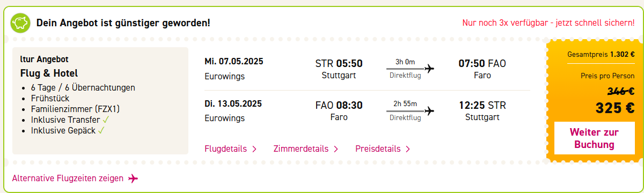Image resolution: width=644 pixels, height=193 pixels.
Task: Click the outbound flight airplane icon
Action: pos(429,69)
